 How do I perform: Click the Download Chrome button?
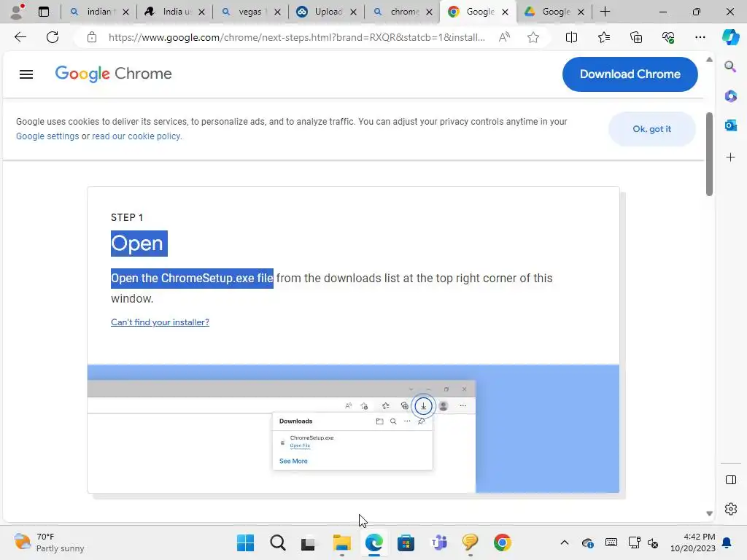630,74
